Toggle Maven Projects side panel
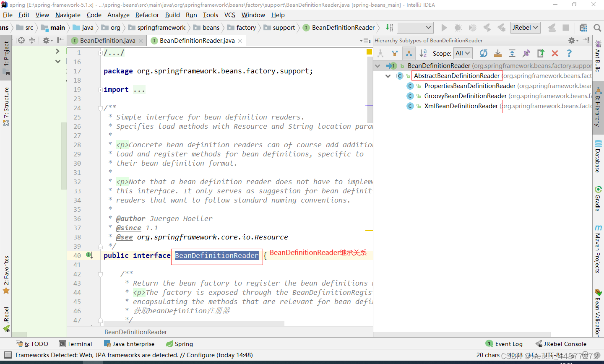Viewport: 604px width, 364px height. (598, 249)
